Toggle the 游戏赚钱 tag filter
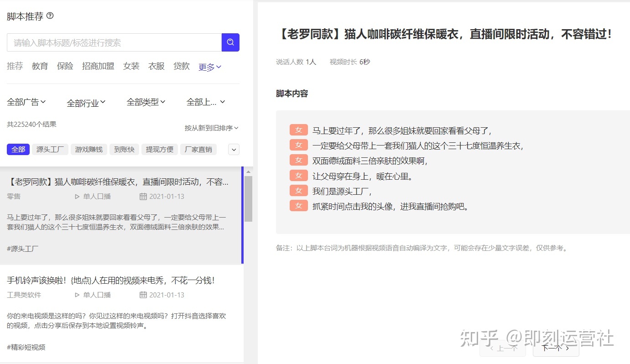630x364 pixels. click(x=89, y=149)
